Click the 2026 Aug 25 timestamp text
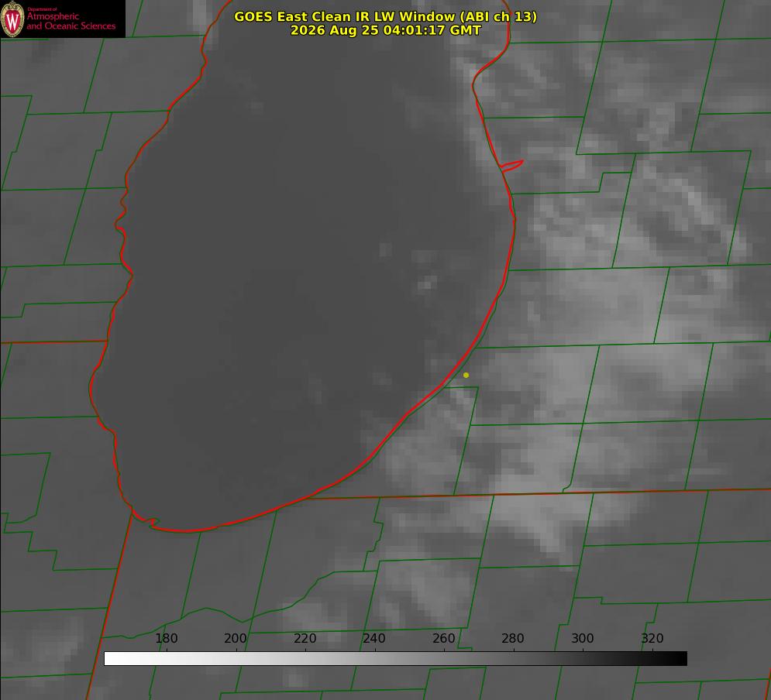The image size is (771, 700). click(x=386, y=30)
